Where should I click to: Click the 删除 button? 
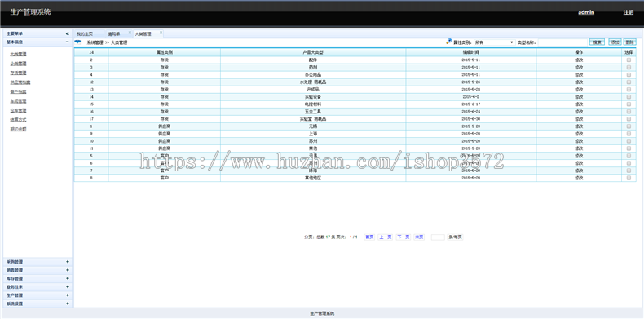coord(629,42)
